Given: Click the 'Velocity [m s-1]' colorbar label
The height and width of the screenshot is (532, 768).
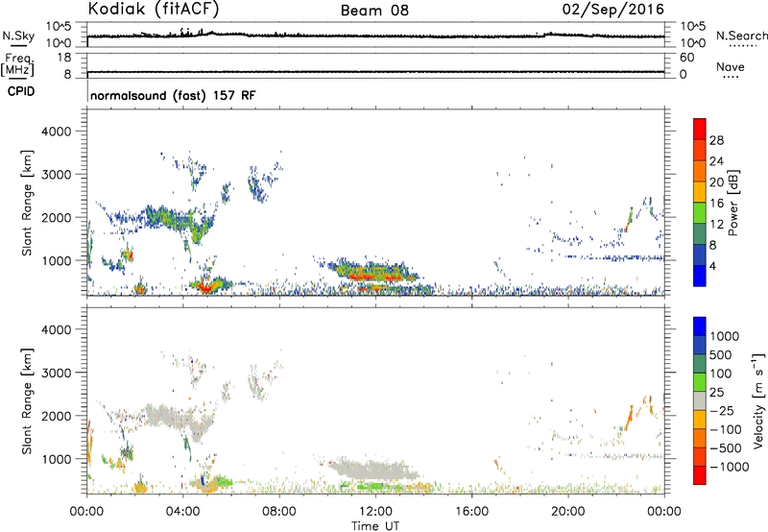Looking at the screenshot, I should coord(758,400).
